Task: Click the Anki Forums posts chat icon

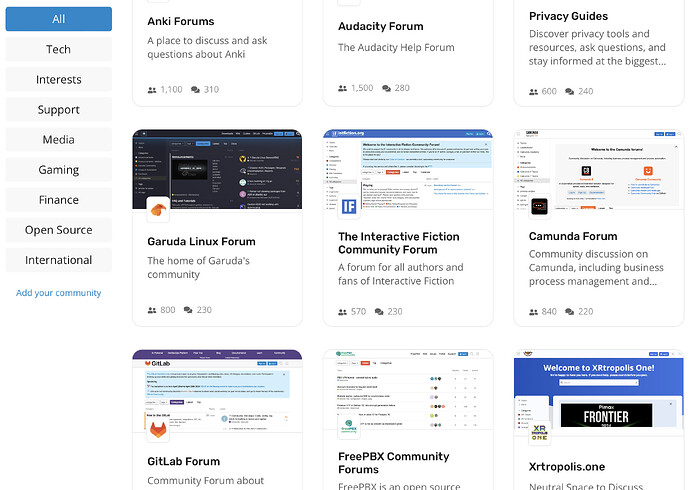Action: (x=195, y=90)
